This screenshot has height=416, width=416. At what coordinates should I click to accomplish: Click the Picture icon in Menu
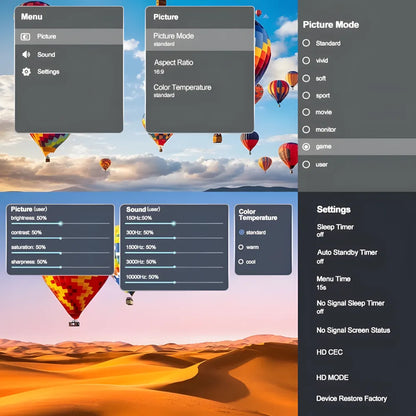point(25,36)
